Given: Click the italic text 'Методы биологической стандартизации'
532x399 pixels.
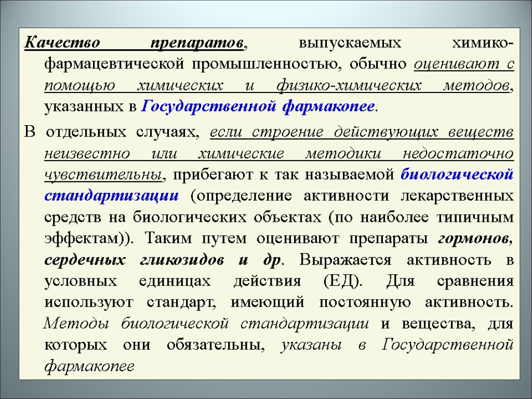Looking at the screenshot, I should click(206, 324).
